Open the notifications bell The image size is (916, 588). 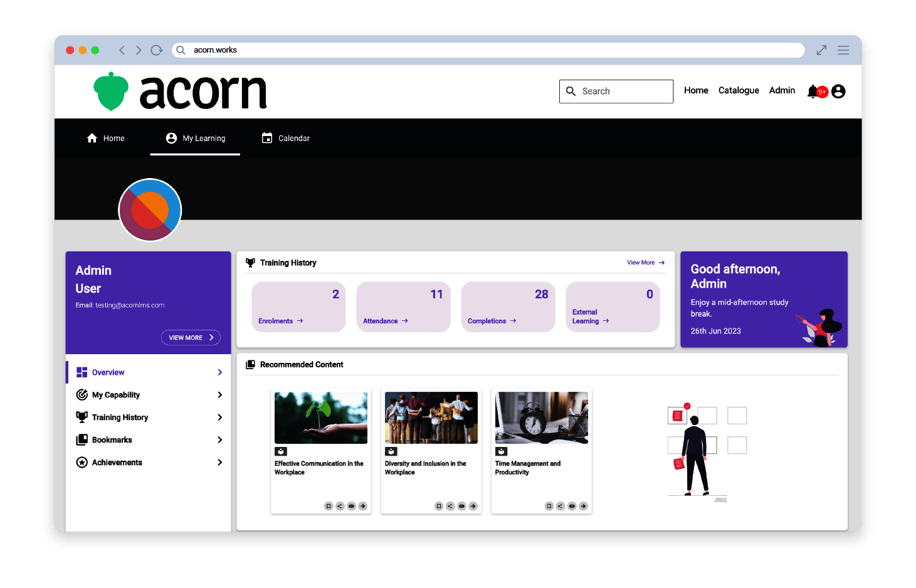[813, 92]
